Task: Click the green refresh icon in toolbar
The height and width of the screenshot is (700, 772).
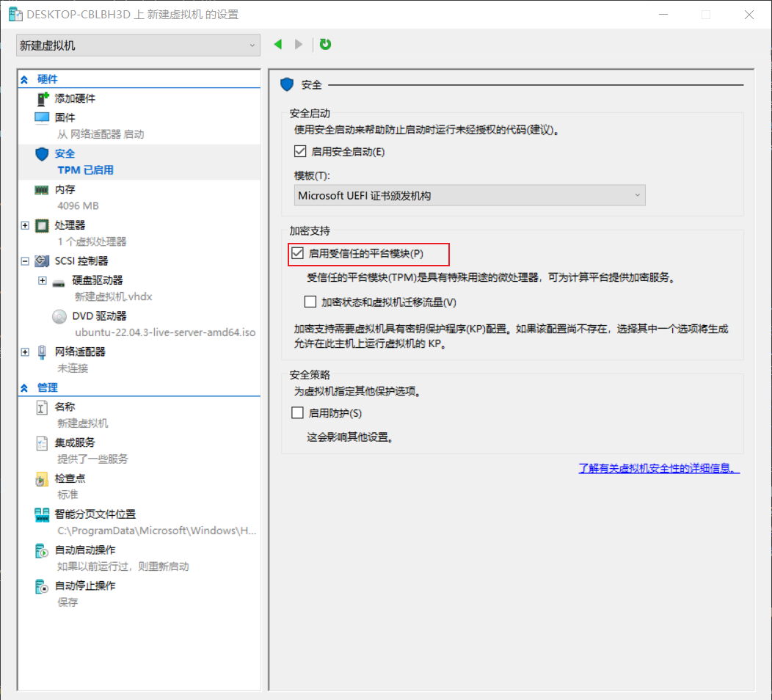Action: 325,45
